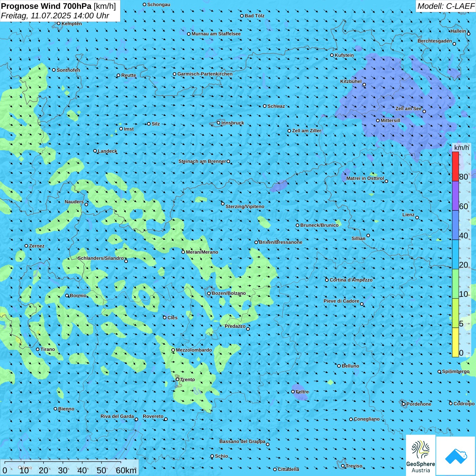
Task: Click the Innsbruck city label
Action: pyautogui.click(x=233, y=123)
